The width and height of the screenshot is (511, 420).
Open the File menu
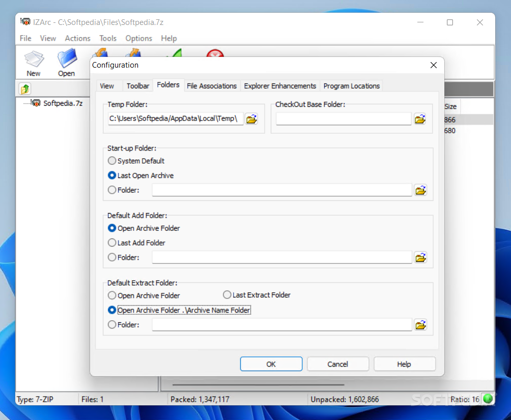pyautogui.click(x=25, y=38)
